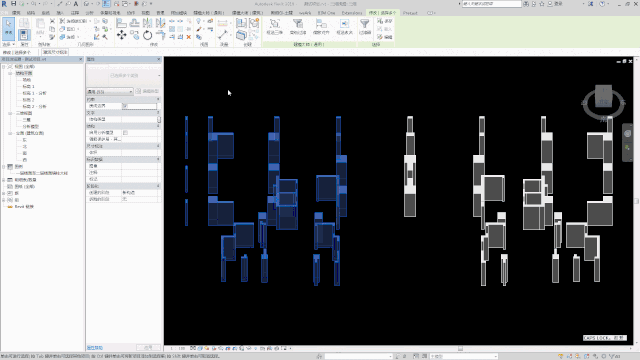640x360 pixels.
Task: Click the Edit Type button
Action: (147, 91)
